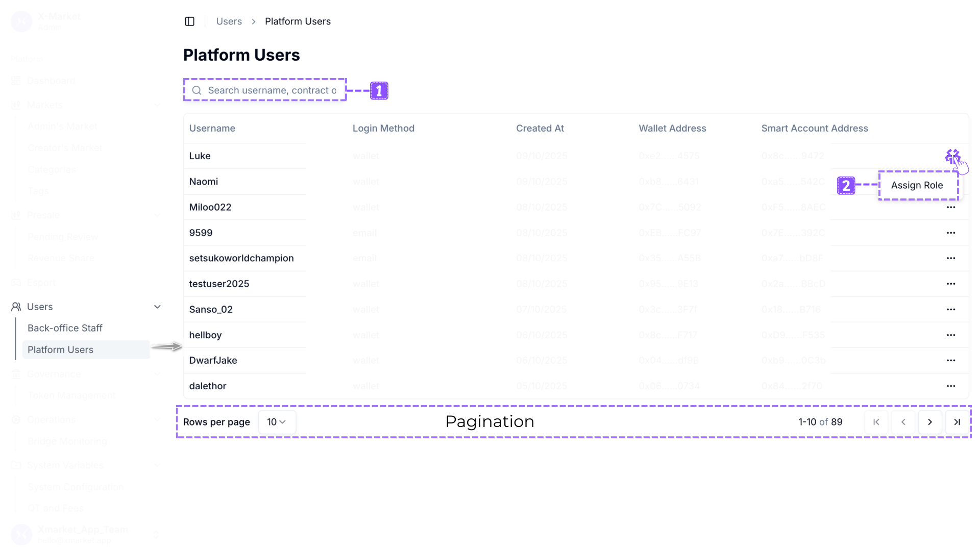This screenshot has height=551, width=980.
Task: Jump to the first page with the skip-back icon
Action: click(x=876, y=422)
